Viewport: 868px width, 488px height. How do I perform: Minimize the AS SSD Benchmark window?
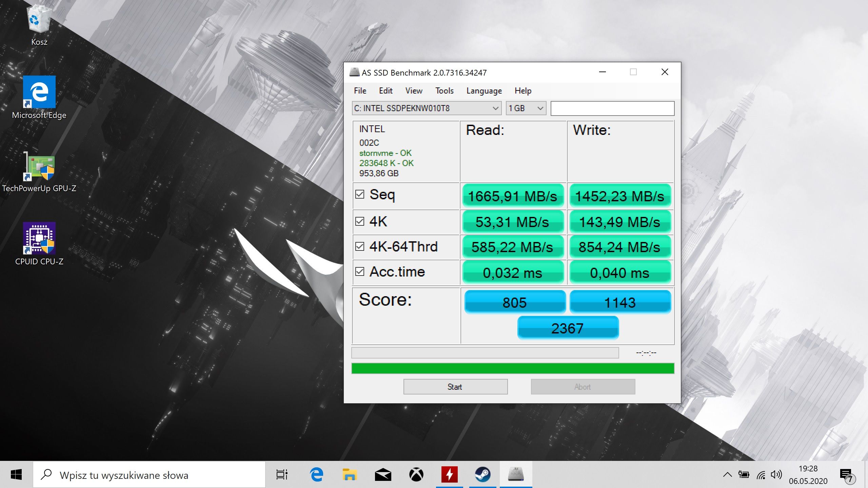click(602, 72)
